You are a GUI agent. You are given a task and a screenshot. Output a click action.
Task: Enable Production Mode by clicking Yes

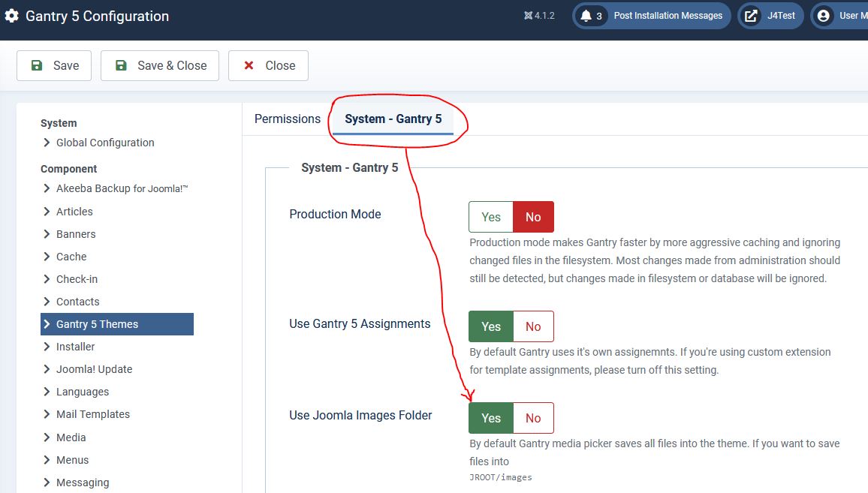490,217
